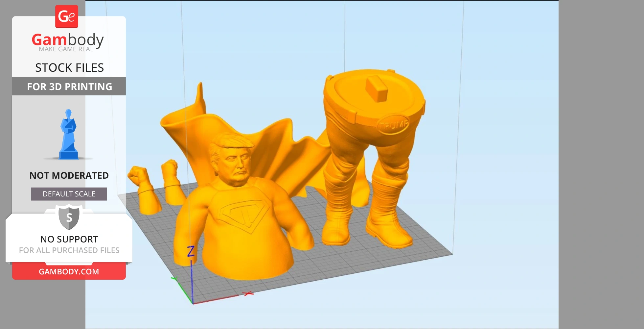644x329 pixels.
Task: Click the TRUMP belt buckle on legs
Action: tap(393, 125)
